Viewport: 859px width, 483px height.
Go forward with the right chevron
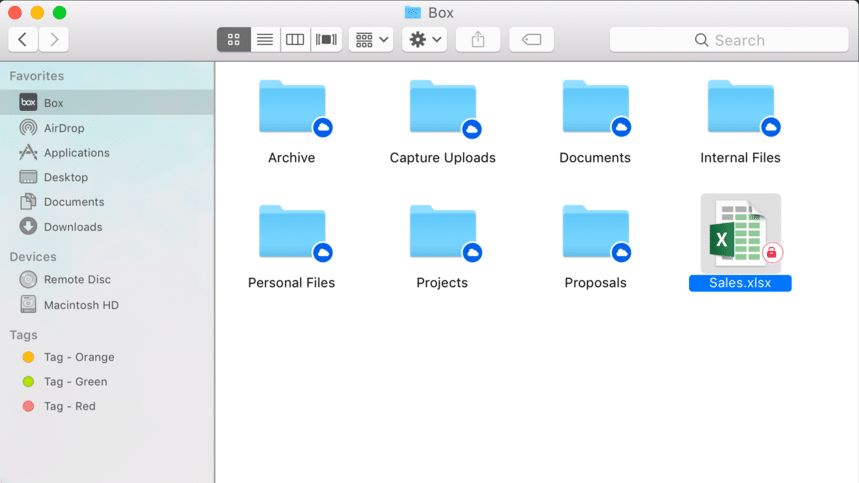54,39
